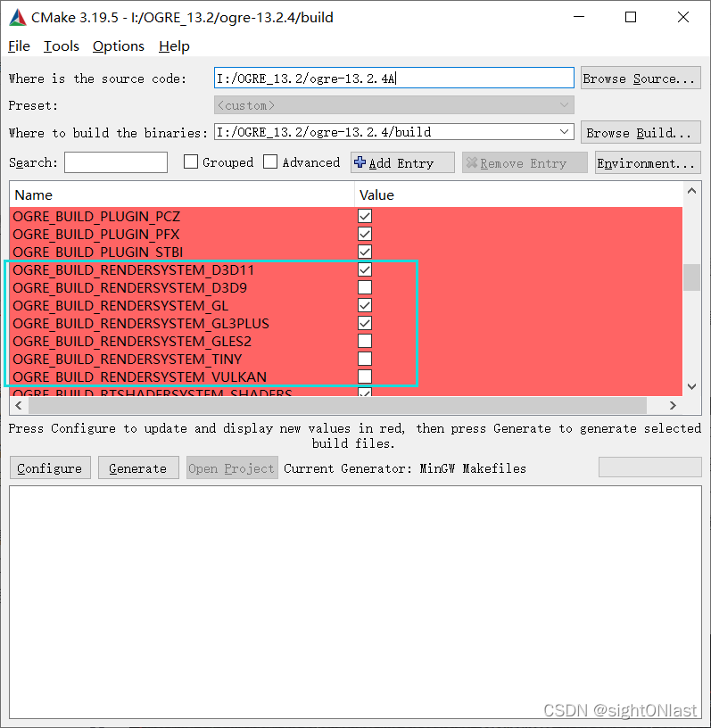Select OGRE_BUILD_PLUGIN_PFX entry name
The width and height of the screenshot is (711, 728).
[96, 235]
